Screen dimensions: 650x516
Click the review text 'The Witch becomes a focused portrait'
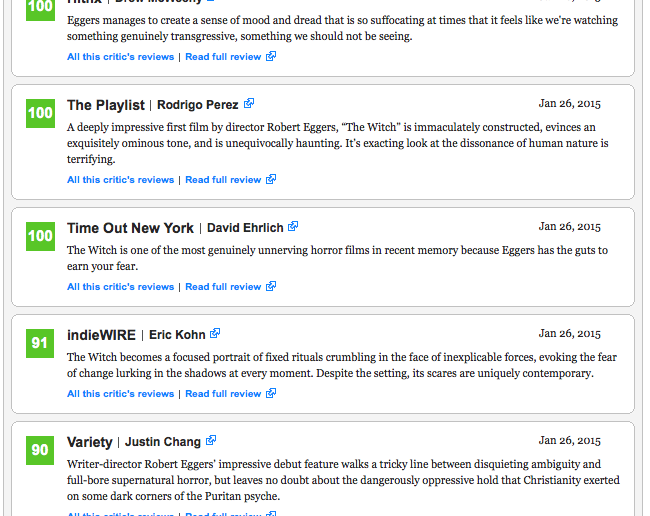pos(342,365)
